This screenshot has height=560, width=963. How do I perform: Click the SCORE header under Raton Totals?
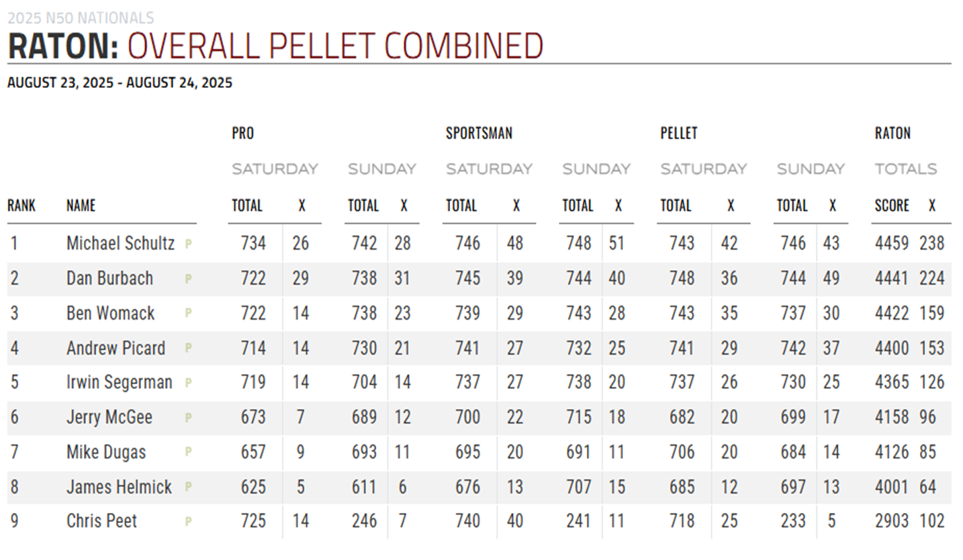(x=892, y=205)
